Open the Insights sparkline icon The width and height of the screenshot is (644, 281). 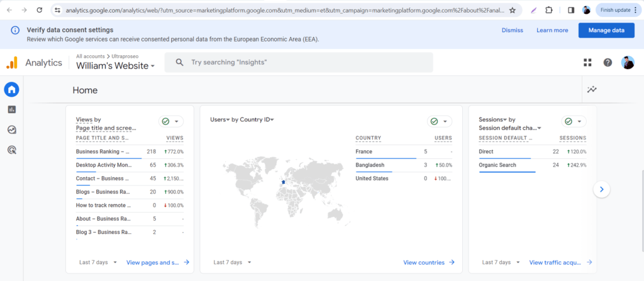[592, 89]
